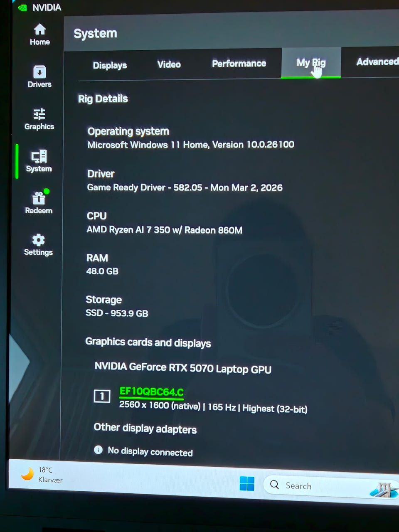Click the 48.0 GB RAM value
Screen dimensions: 399x532
(x=102, y=271)
